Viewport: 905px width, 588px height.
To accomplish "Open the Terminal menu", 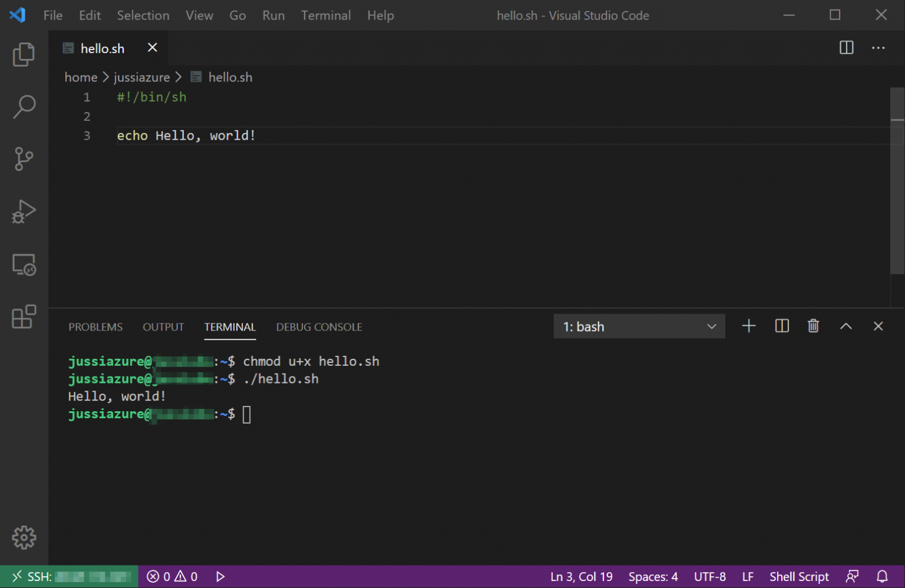I will click(x=326, y=15).
